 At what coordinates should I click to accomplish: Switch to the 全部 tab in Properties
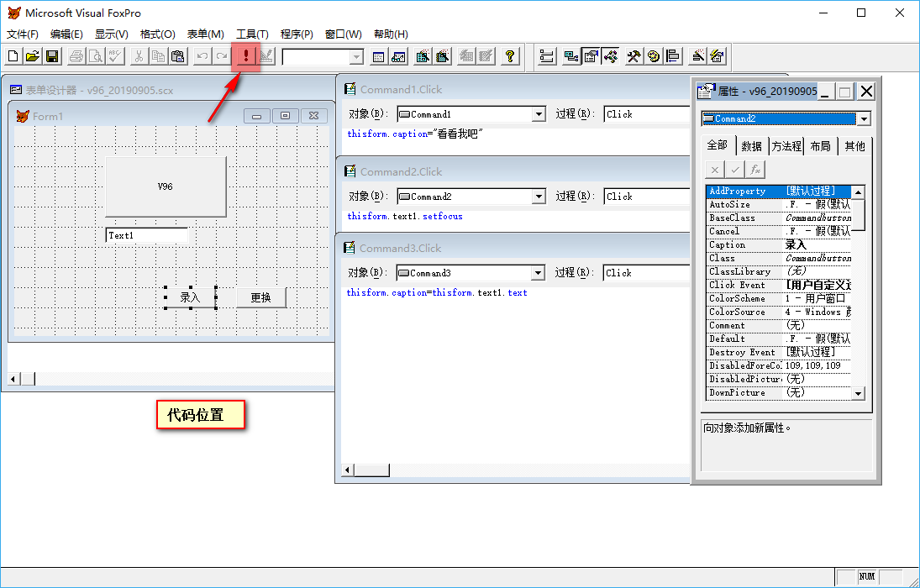click(x=717, y=145)
